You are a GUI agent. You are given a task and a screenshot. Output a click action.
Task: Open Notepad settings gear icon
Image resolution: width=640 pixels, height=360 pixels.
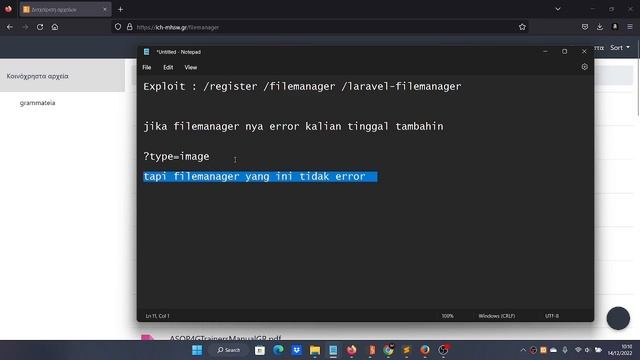point(584,67)
